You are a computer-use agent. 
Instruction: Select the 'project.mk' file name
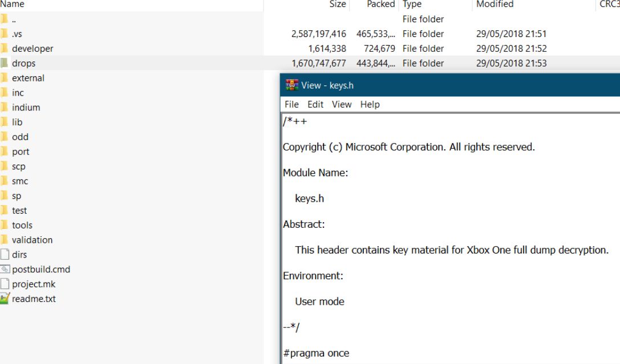click(34, 284)
